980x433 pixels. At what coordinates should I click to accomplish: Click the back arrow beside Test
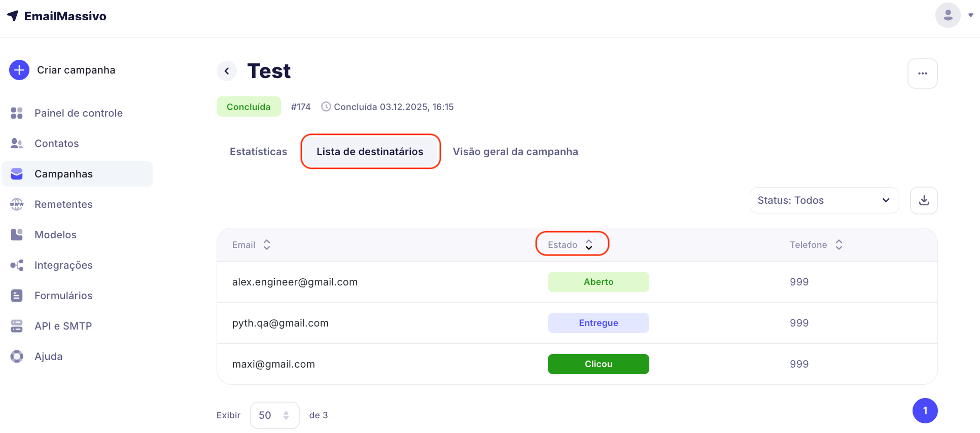tap(227, 71)
